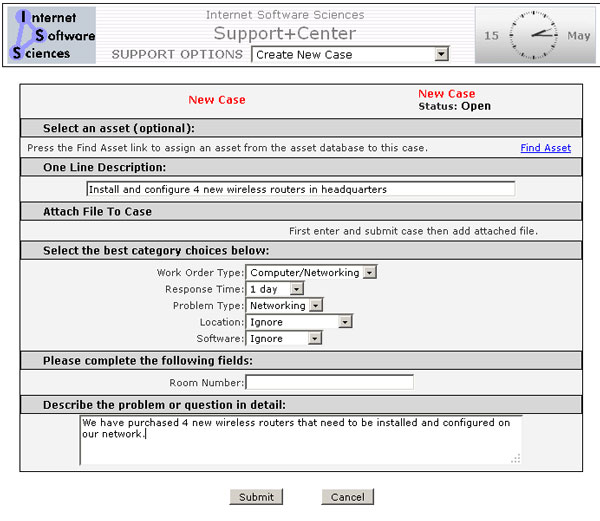Screen dimensions: 600x521
Task: Click the analog clock widget
Action: (x=534, y=35)
